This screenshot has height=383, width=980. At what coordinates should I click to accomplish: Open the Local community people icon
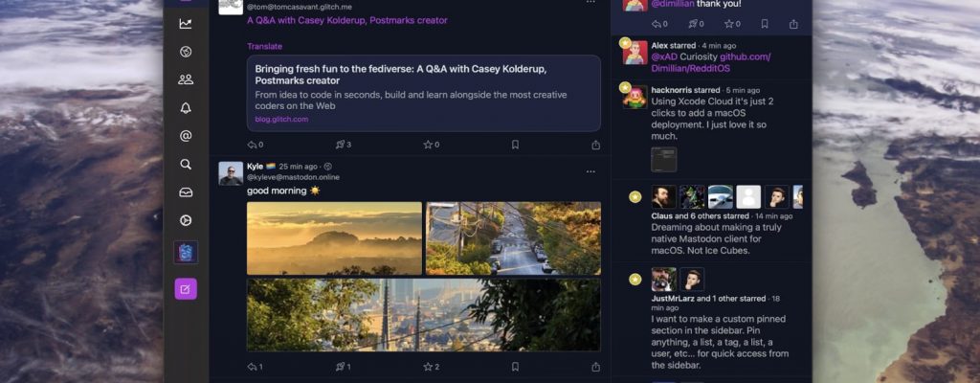[186, 79]
